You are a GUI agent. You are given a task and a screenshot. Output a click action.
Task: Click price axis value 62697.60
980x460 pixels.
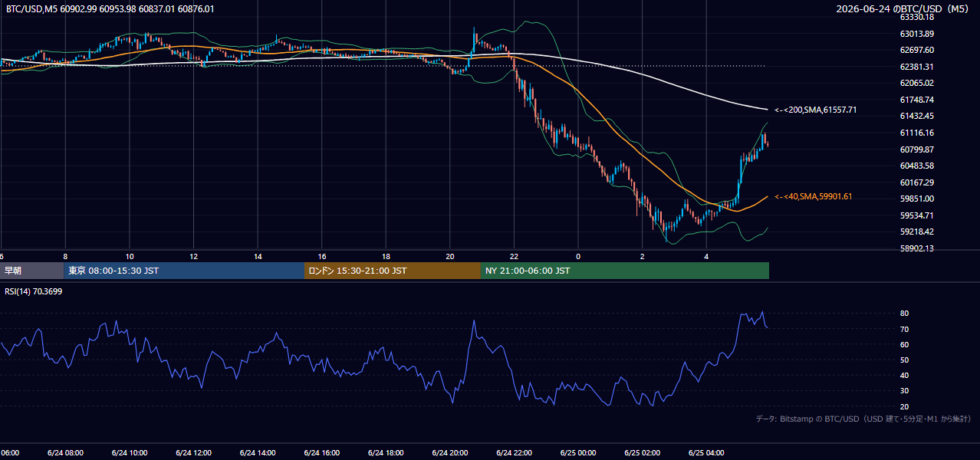[916, 50]
